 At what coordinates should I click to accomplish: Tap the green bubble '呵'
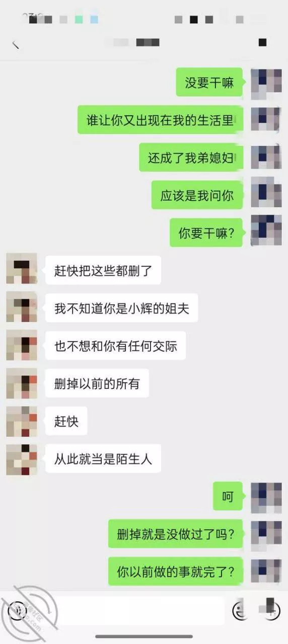(x=228, y=496)
